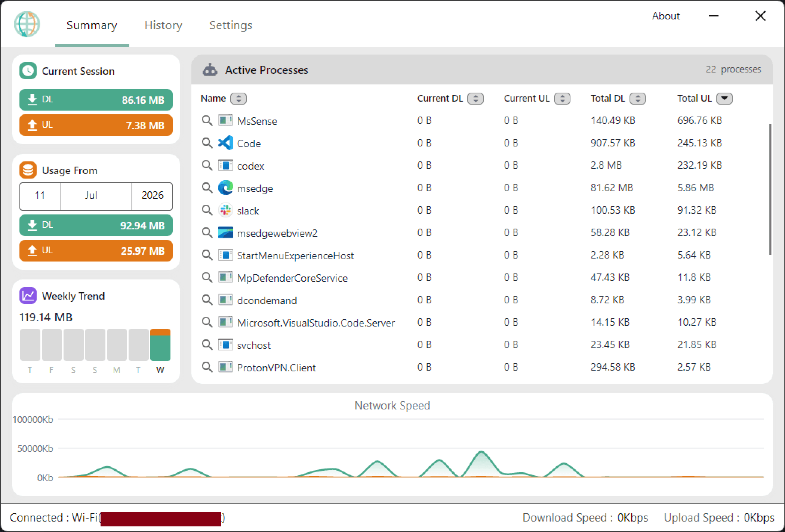Select the year field showing 2026
Viewport: 785px width, 532px height.
[x=153, y=195]
